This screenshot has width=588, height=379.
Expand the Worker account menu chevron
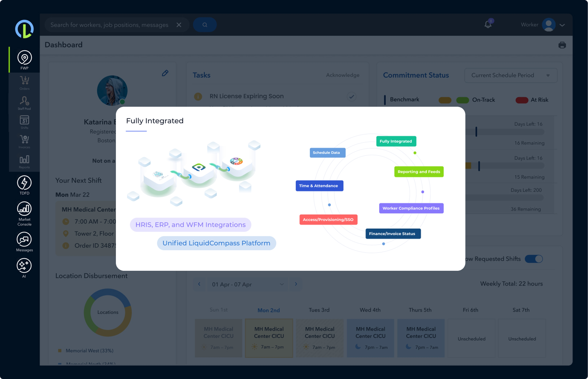click(562, 25)
